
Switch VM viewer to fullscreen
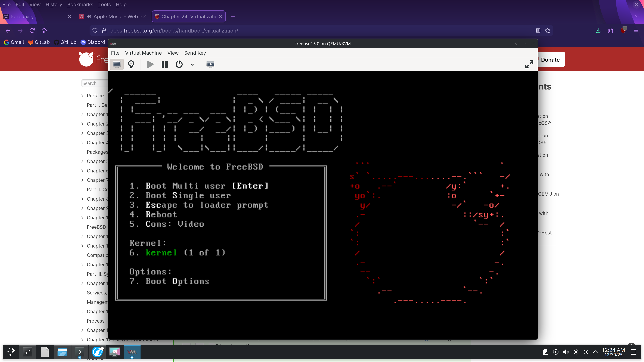529,65
